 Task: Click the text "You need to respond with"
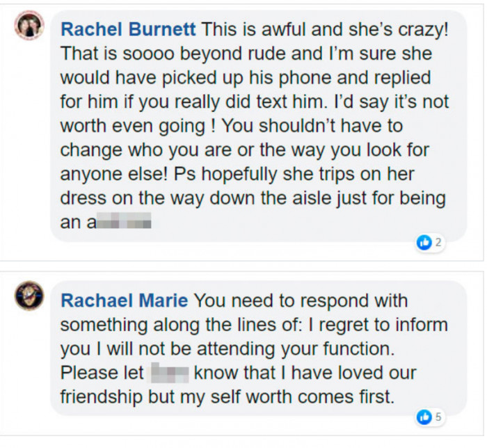301,301
